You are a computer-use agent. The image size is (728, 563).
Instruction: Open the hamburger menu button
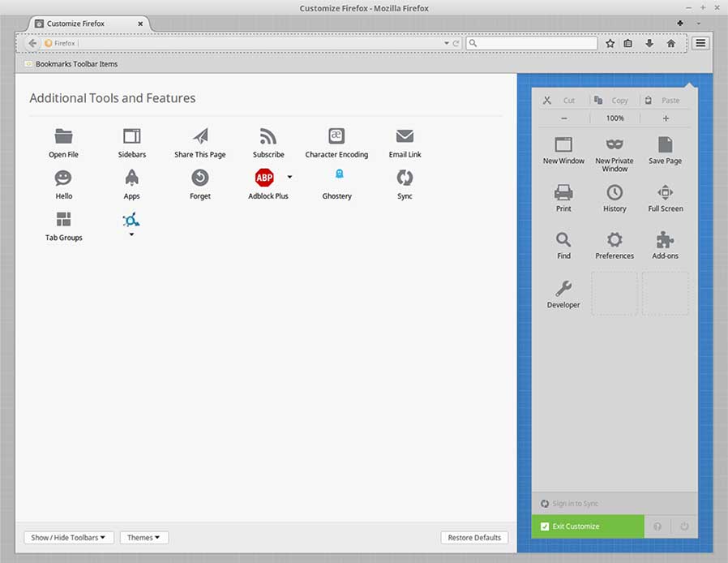[700, 43]
